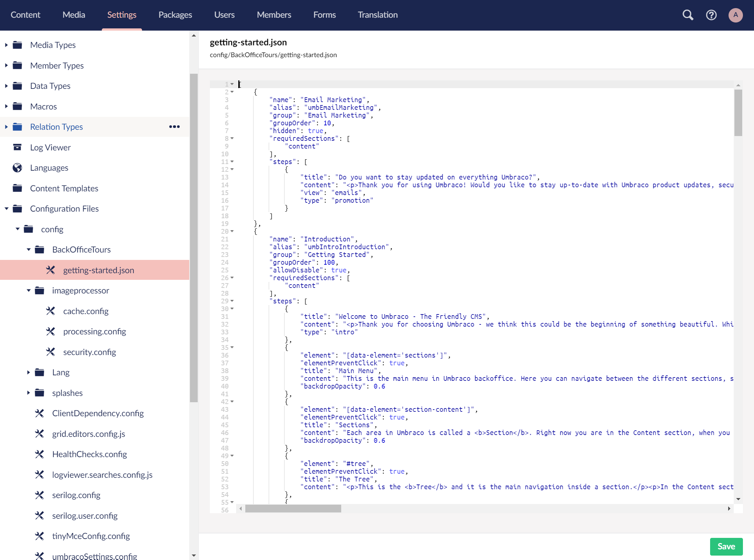The height and width of the screenshot is (560, 754).
Task: Collapse the Configuration Files node
Action: tap(6, 209)
